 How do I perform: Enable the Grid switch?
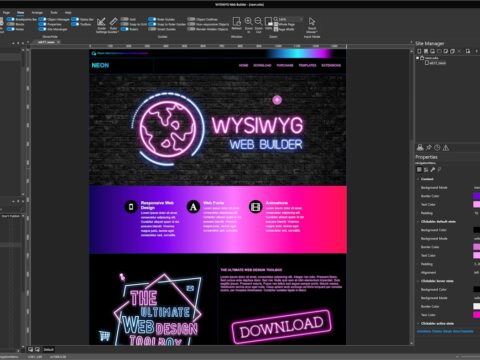125,19
